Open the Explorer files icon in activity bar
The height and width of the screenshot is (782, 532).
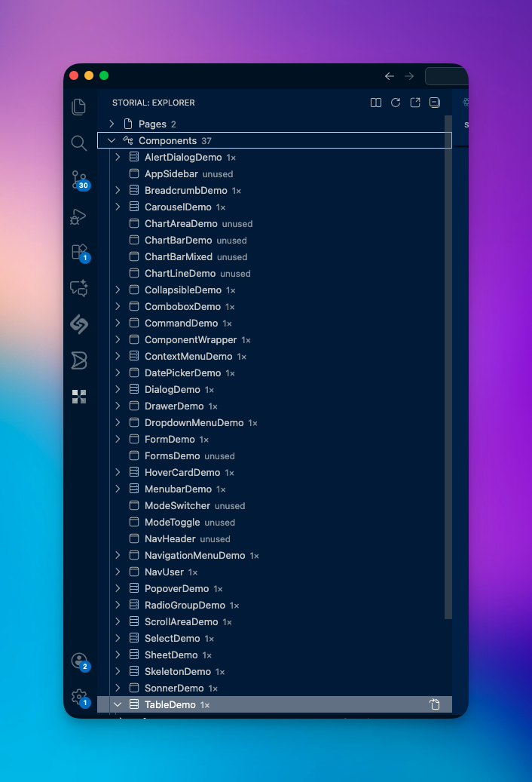pyautogui.click(x=78, y=107)
